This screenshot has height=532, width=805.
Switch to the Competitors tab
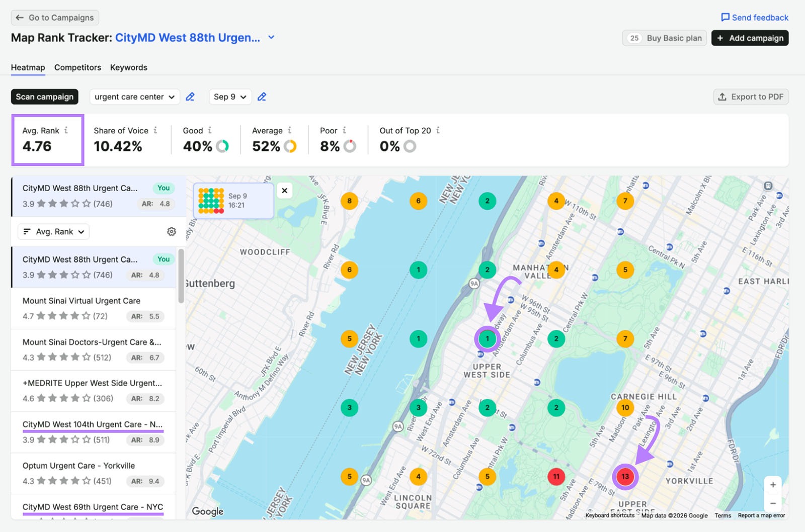click(x=77, y=67)
